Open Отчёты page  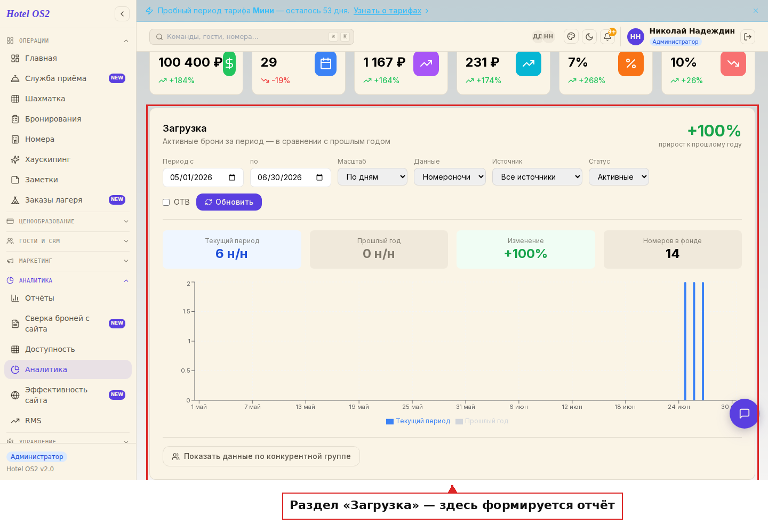68,298
